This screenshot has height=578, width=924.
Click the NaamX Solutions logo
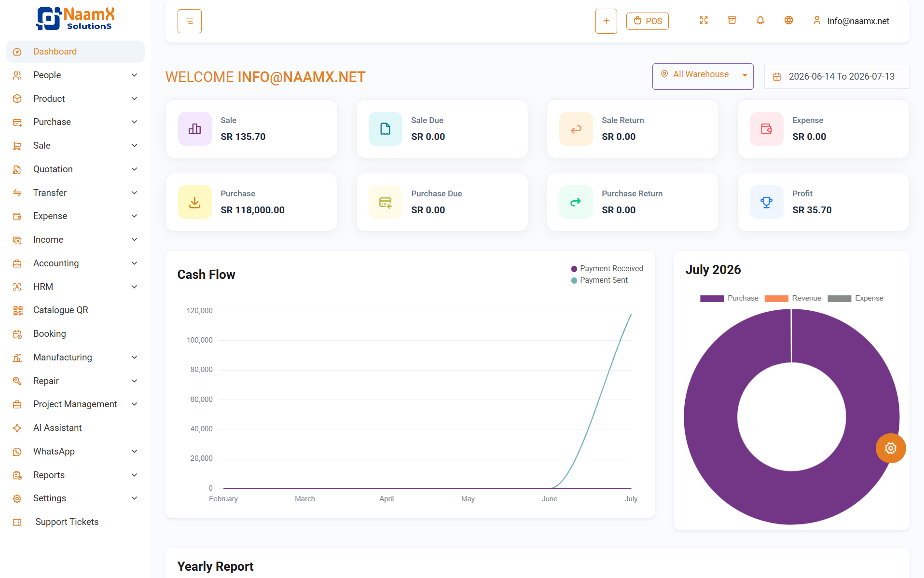pyautogui.click(x=76, y=19)
